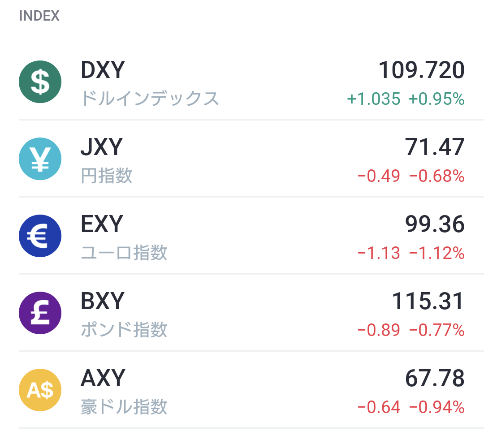Select the EXY ticker label

coord(102,224)
